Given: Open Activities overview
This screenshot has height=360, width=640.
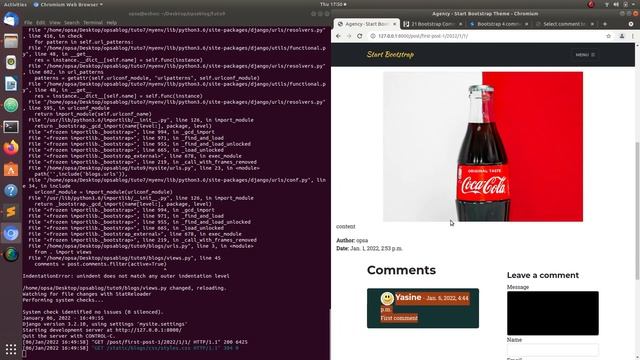Looking at the screenshot, I should tap(15, 4).
